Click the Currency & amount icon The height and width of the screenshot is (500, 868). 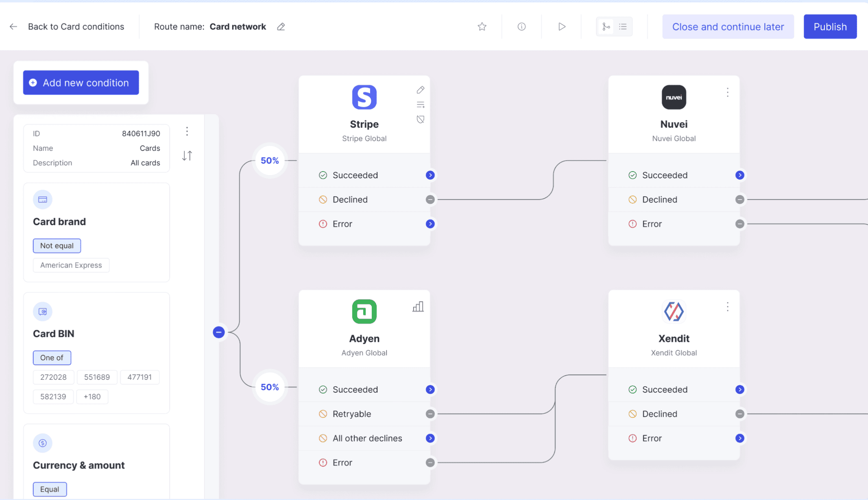(43, 443)
